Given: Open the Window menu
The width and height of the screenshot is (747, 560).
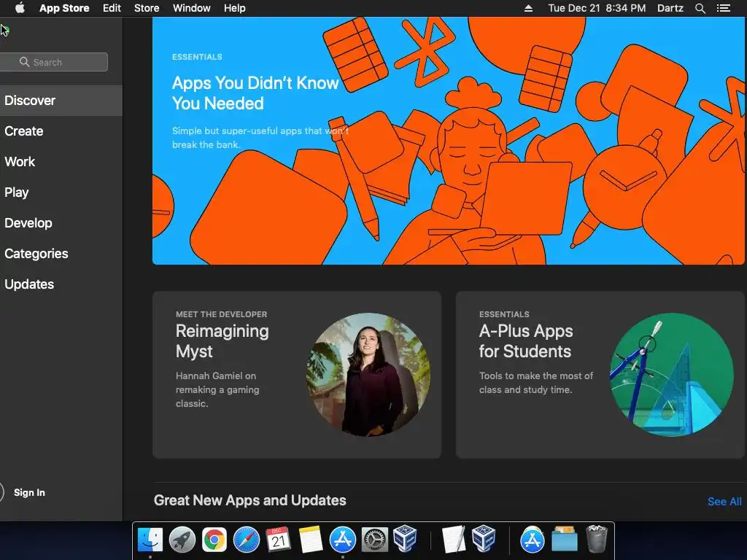Looking at the screenshot, I should pos(192,8).
